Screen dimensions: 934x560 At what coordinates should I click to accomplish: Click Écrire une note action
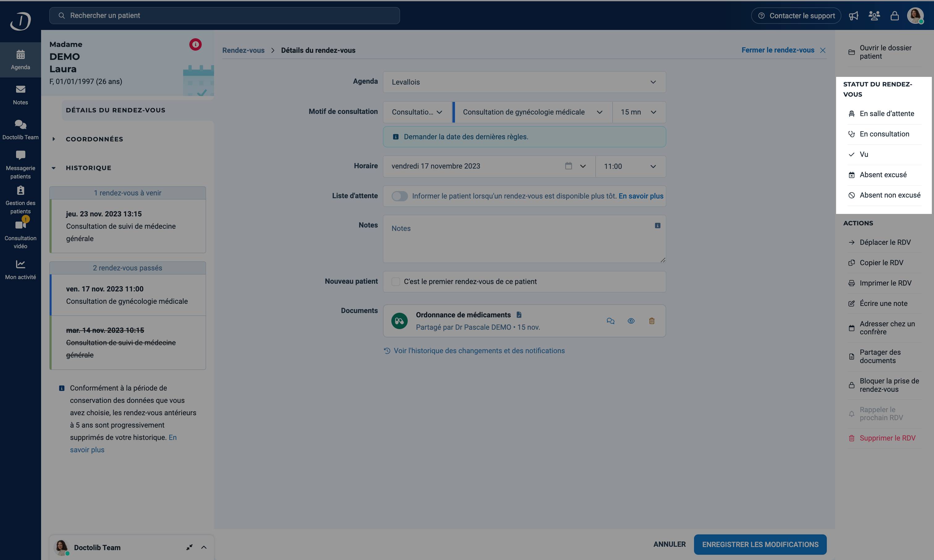tap(885, 303)
